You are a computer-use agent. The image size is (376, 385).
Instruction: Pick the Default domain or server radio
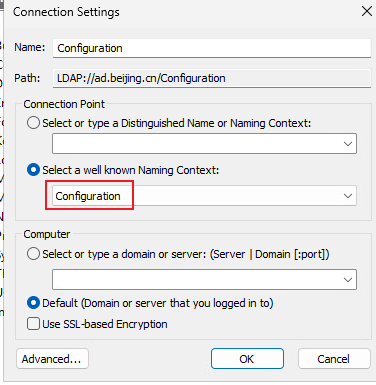[x=33, y=303]
